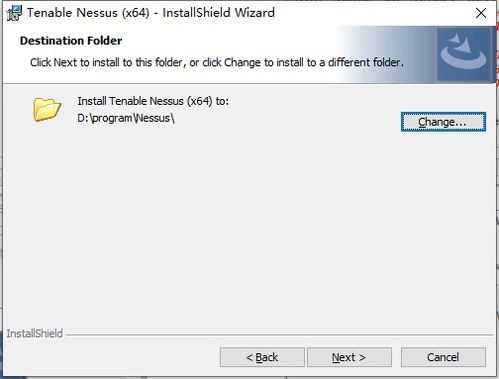
Task: Go Back to the previous page
Action: coord(262,357)
